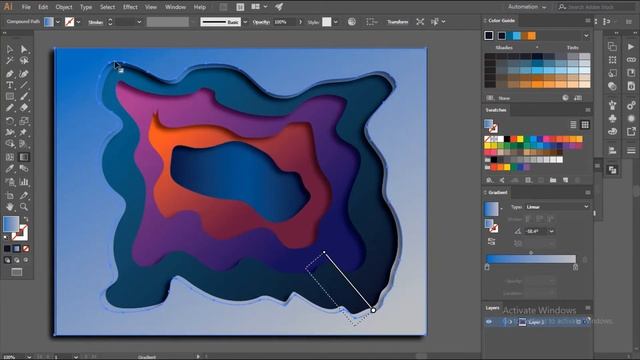Select the Scale tool
This screenshot has width=640, height=360.
(x=24, y=121)
